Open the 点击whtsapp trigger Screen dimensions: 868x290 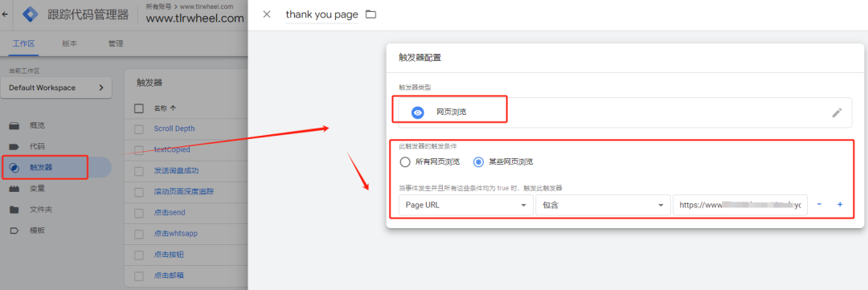tap(175, 234)
